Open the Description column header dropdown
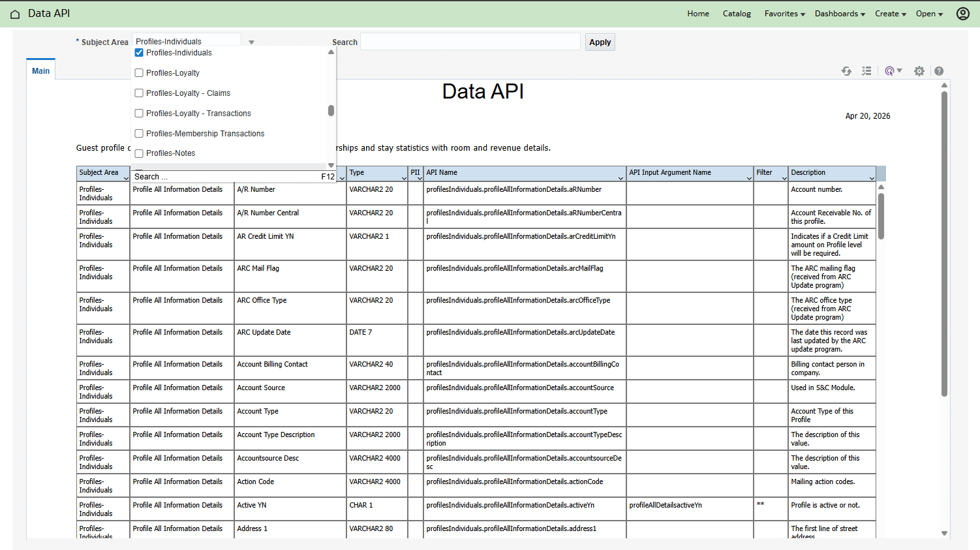Viewport: 980px width, 550px height. (x=872, y=178)
